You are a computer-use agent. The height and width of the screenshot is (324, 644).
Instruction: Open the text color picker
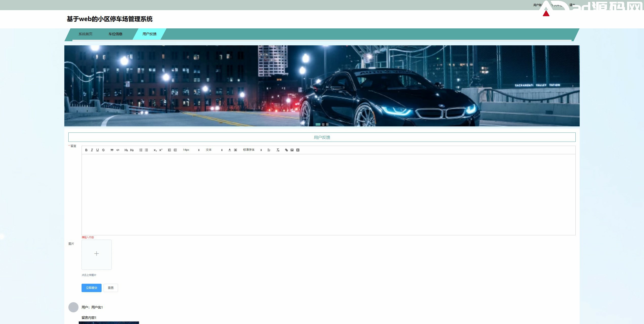click(x=230, y=150)
